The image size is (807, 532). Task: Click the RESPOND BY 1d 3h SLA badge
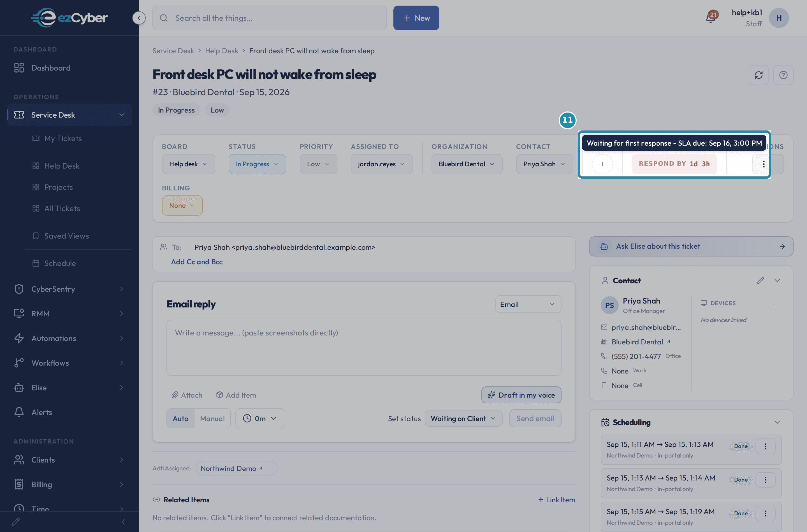pyautogui.click(x=674, y=164)
